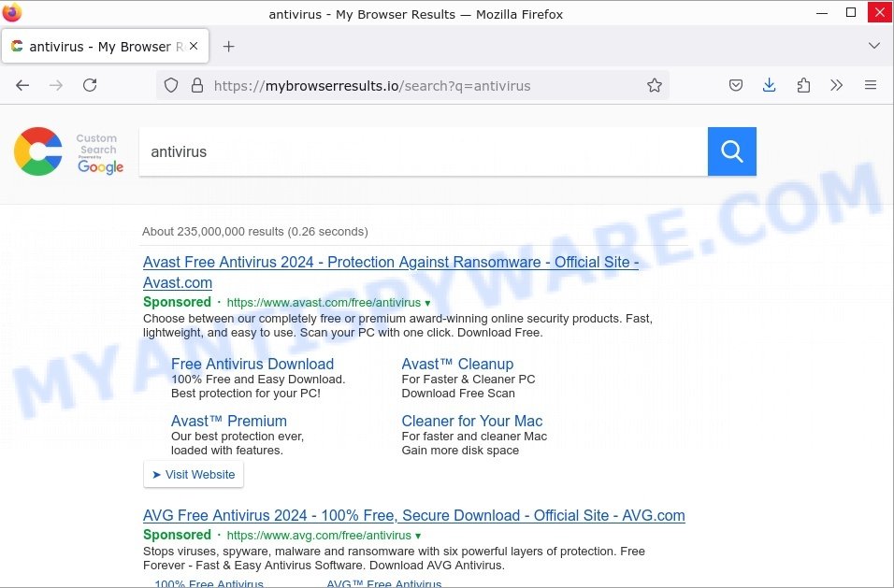Click the URL address bar

click(412, 85)
